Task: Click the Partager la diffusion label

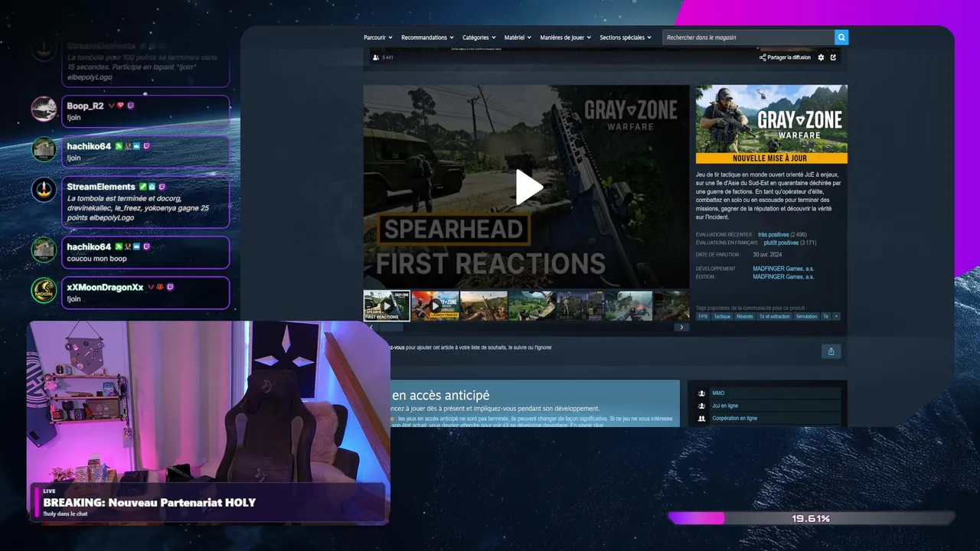Action: click(x=789, y=57)
